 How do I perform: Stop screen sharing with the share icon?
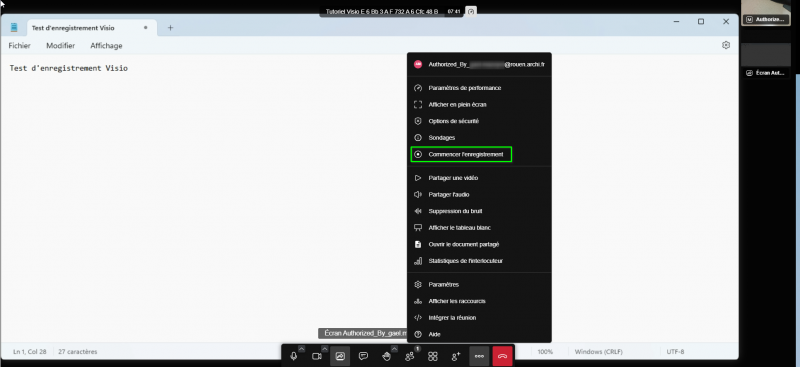click(x=340, y=356)
